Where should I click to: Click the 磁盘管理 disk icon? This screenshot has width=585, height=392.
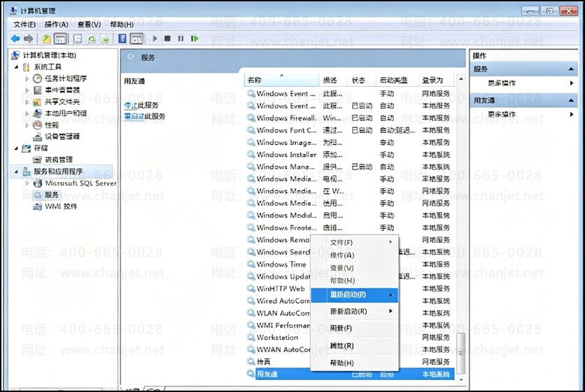coord(37,160)
